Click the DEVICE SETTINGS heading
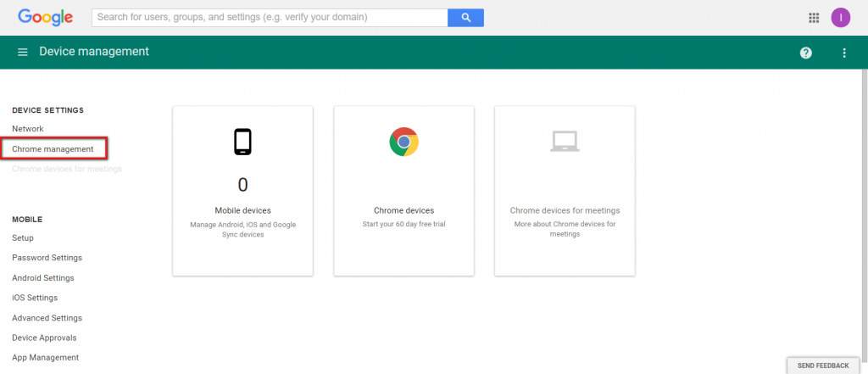868x374 pixels. [x=48, y=110]
